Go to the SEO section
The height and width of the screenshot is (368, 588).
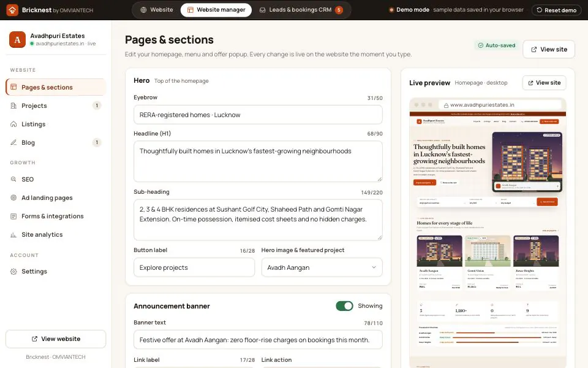[56, 179]
